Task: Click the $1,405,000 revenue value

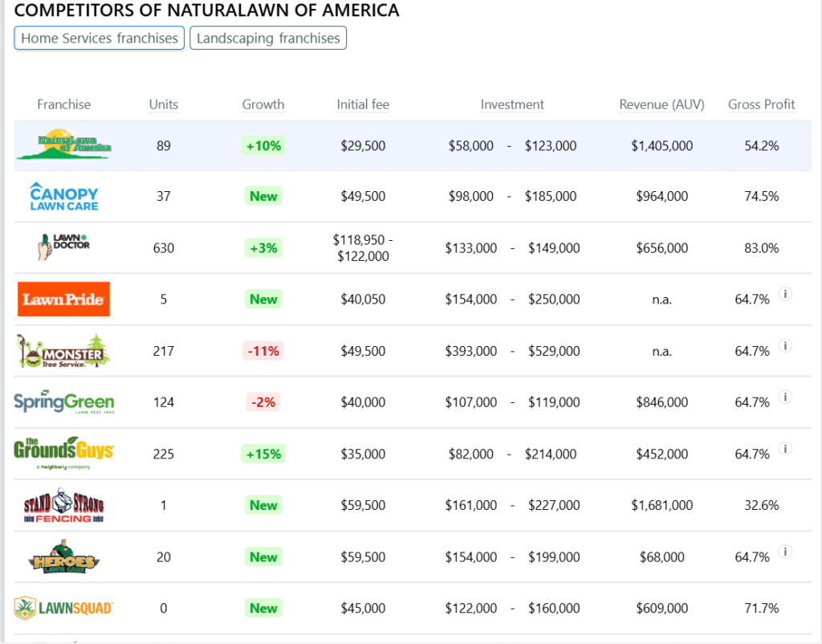Action: pos(661,146)
